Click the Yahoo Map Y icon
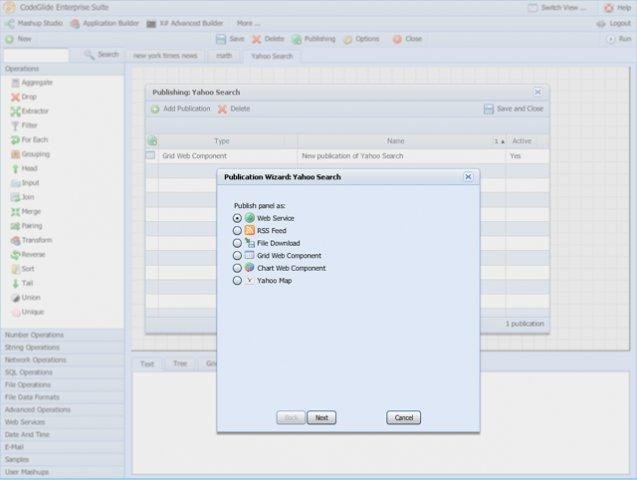This screenshot has height=480, width=637. pyautogui.click(x=249, y=280)
